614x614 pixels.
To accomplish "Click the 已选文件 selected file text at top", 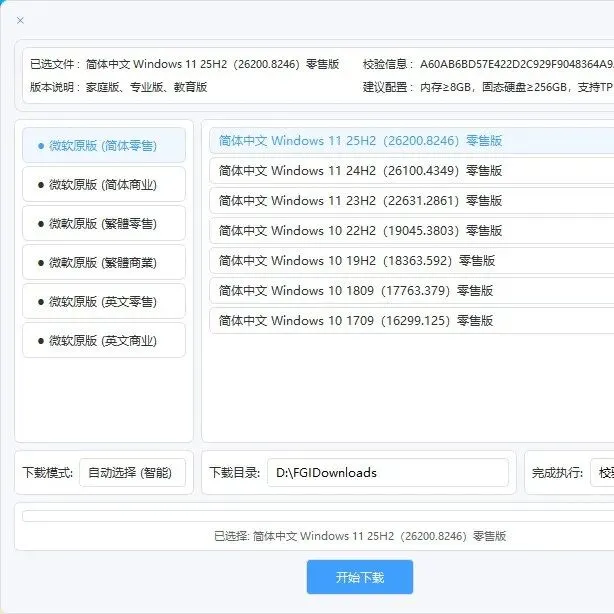I will tap(212, 64).
